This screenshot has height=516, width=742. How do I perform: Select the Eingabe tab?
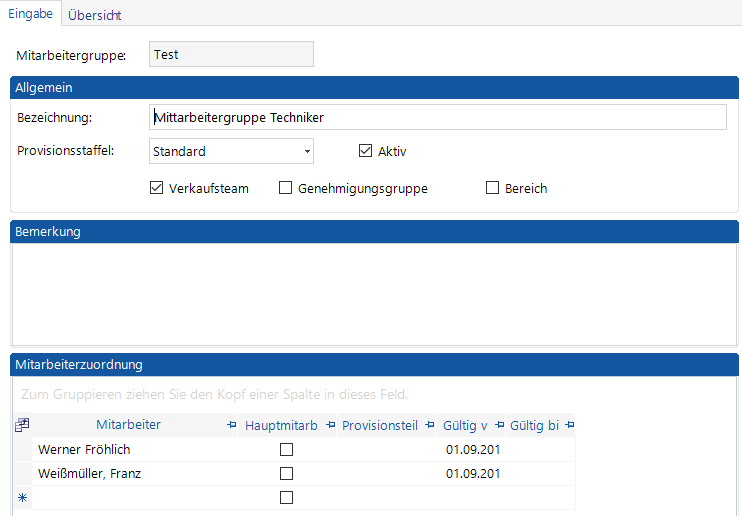[x=30, y=14]
